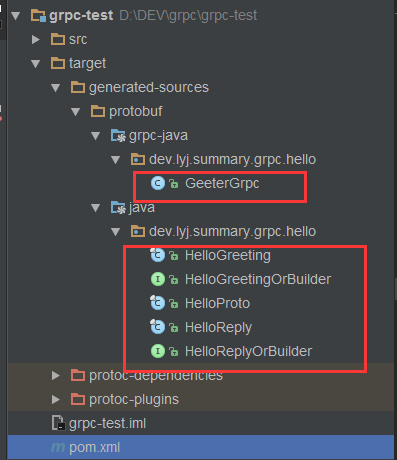
Task: Click dev.lyj.summary.grpc.hello package under grpc-java
Action: pyautogui.click(x=232, y=160)
